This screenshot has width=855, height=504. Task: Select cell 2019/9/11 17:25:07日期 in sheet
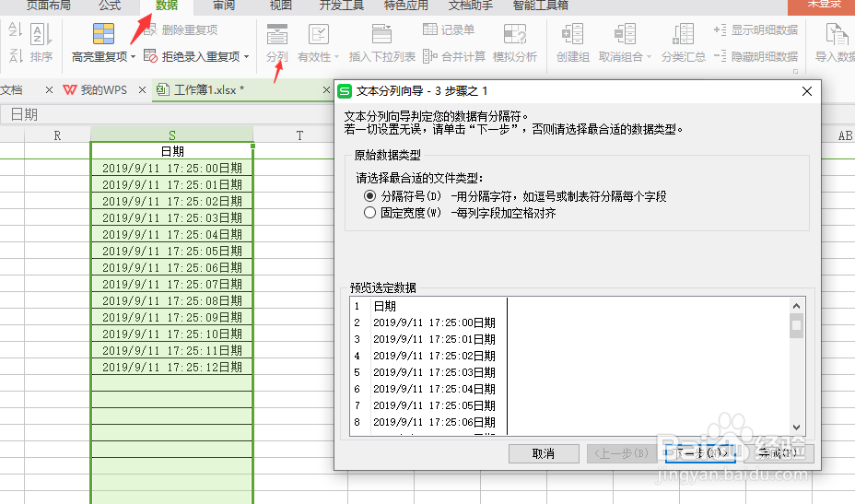coord(171,284)
